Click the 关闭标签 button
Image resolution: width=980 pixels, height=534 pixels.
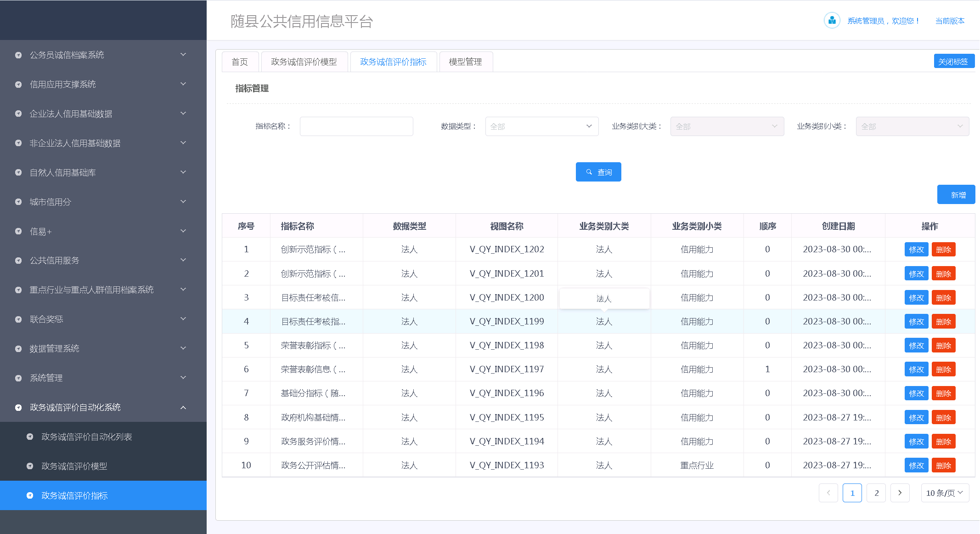(x=954, y=61)
